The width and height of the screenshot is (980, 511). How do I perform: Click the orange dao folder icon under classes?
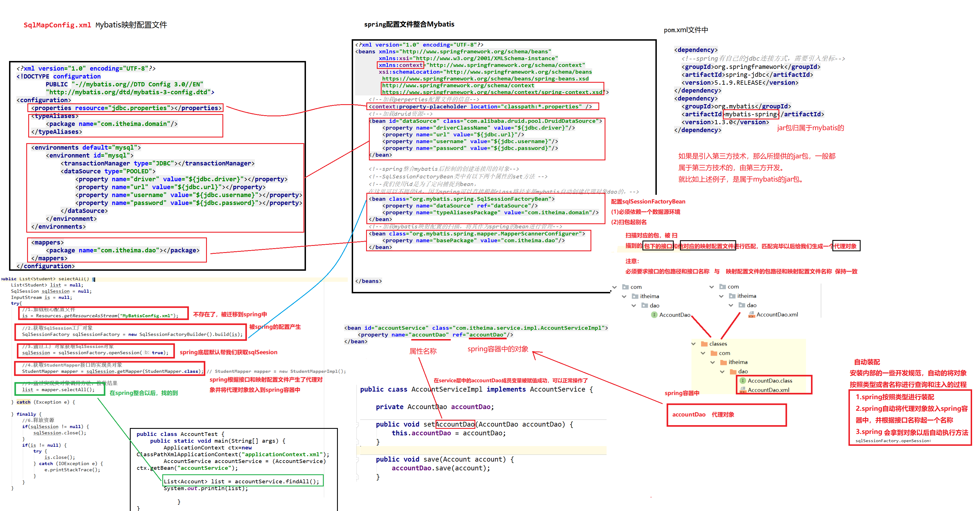point(733,372)
